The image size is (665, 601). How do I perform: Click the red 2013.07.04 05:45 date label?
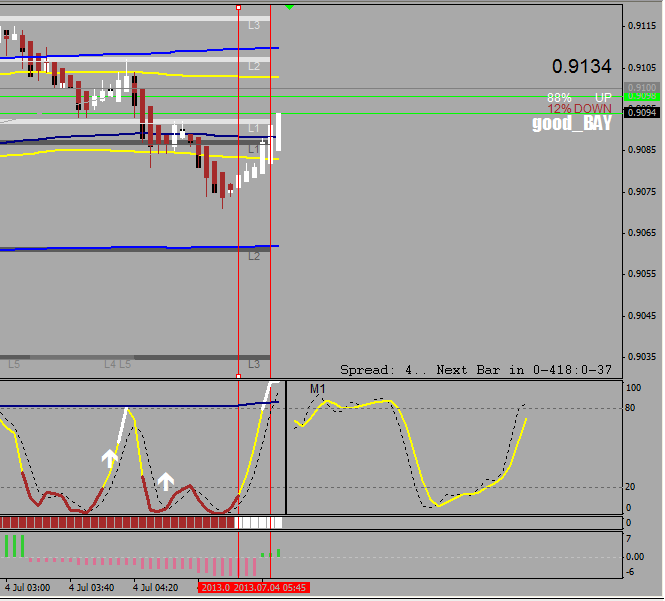point(270,587)
